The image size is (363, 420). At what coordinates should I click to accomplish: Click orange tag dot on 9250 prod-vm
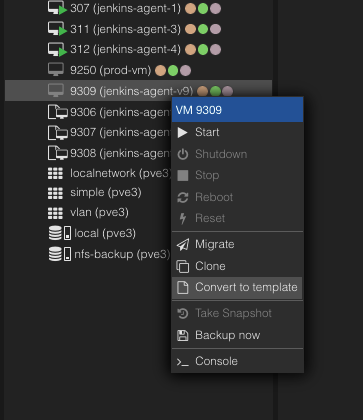160,71
